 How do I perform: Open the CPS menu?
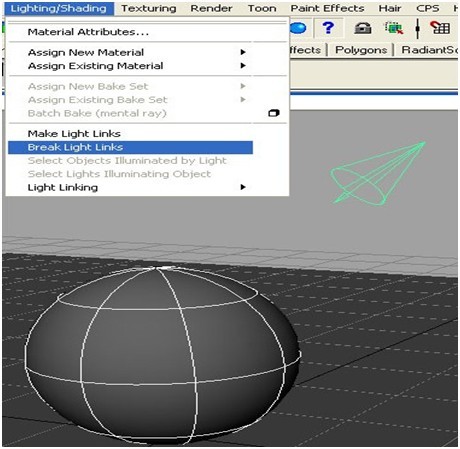(428, 8)
